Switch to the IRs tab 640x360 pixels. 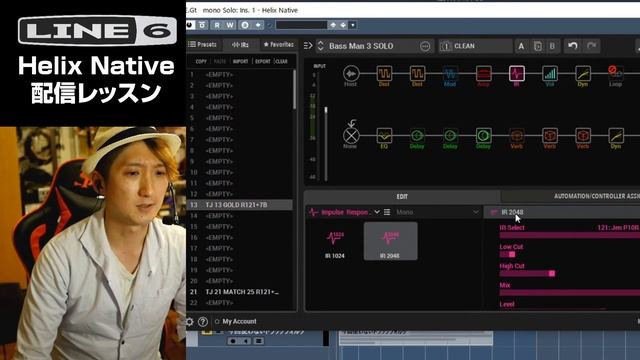(x=240, y=45)
